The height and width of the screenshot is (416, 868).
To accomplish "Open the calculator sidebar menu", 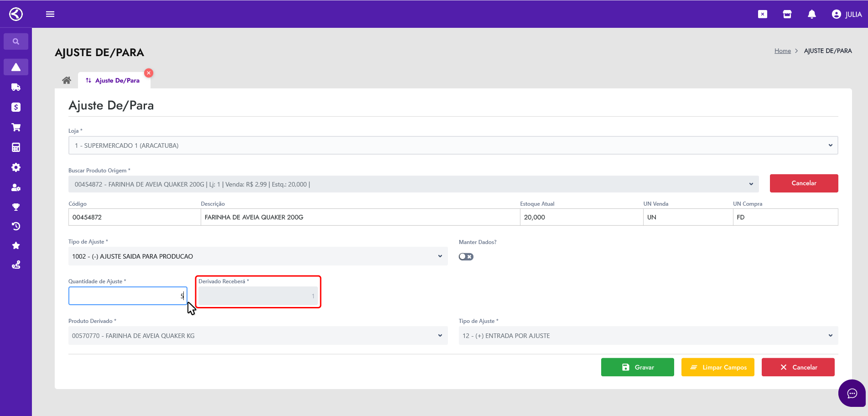I will pos(16,147).
